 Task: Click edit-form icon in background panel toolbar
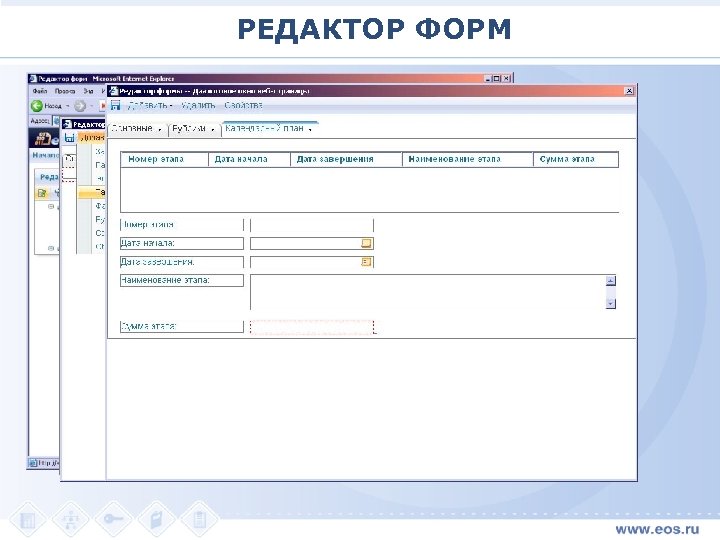[42, 193]
